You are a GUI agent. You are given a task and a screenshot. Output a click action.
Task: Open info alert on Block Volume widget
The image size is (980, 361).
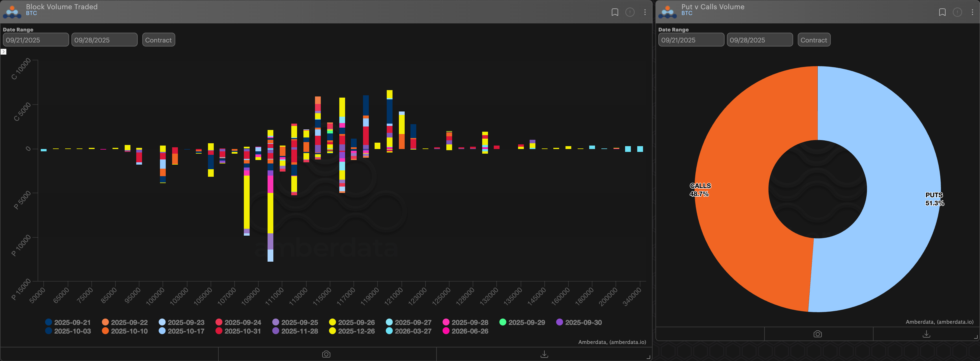[x=630, y=12]
